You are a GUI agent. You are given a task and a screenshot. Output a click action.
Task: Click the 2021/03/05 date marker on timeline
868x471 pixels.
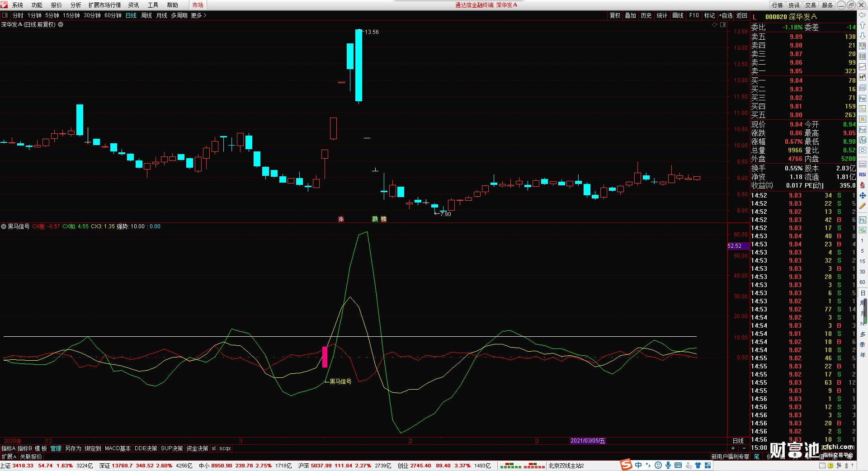[x=587, y=441]
